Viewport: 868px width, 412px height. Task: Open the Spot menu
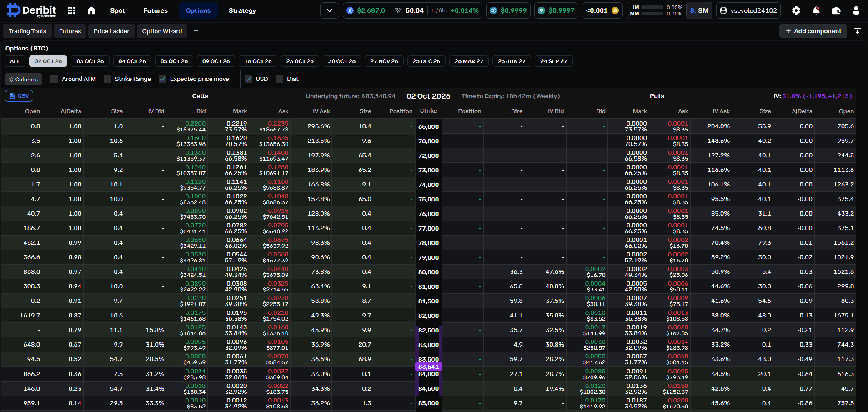pos(117,10)
